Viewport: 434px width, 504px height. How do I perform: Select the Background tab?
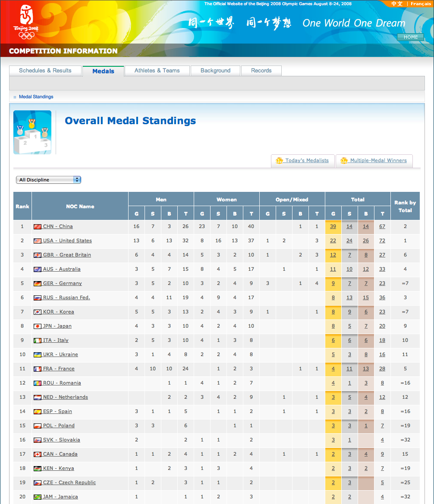[x=215, y=71]
